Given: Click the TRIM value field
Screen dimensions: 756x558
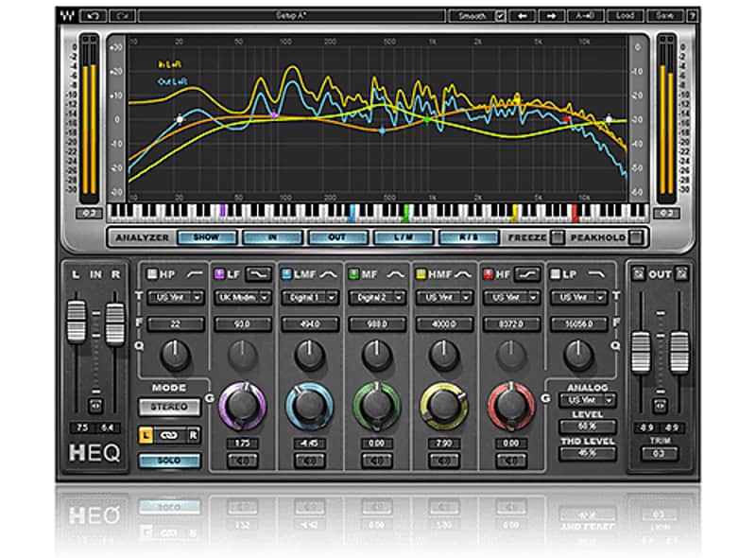Looking at the screenshot, I should pos(660,454).
